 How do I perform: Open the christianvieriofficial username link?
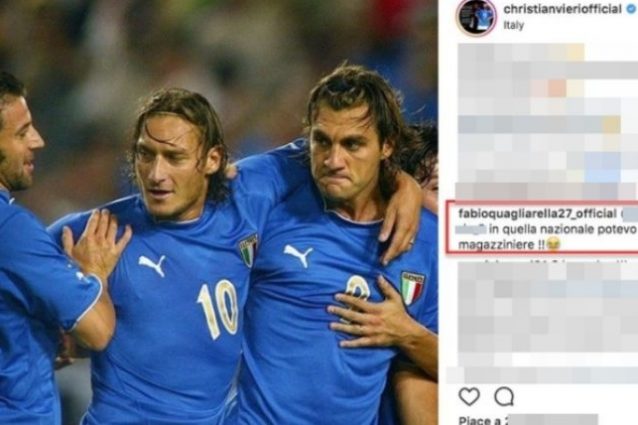(x=562, y=9)
